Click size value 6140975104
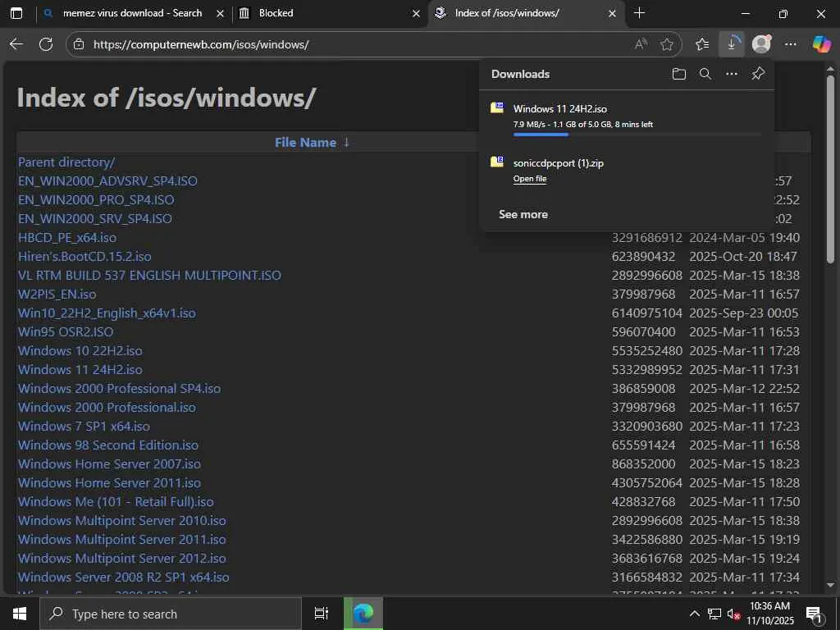 [647, 313]
